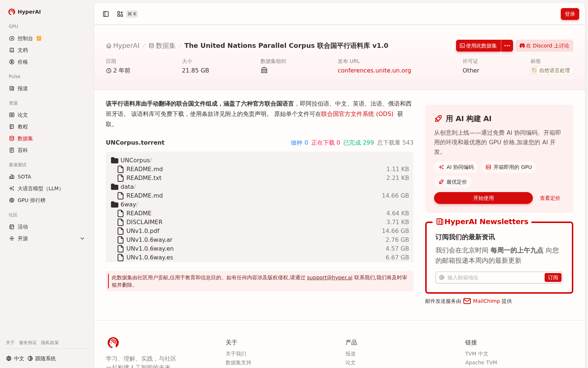Open 联合国官方文件系统 (ODS) link
The width and height of the screenshot is (588, 368).
357,114
